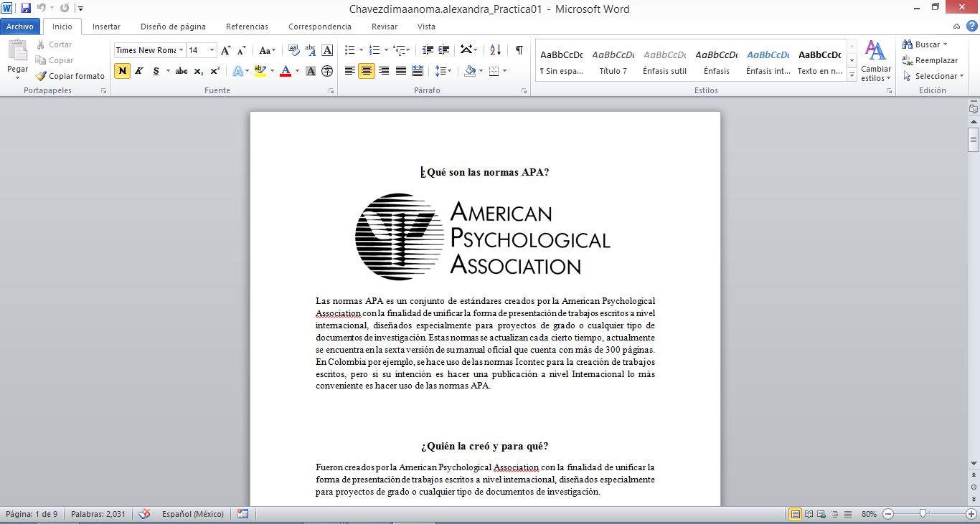Toggle left text alignment
The height and width of the screenshot is (524, 980).
pos(350,71)
